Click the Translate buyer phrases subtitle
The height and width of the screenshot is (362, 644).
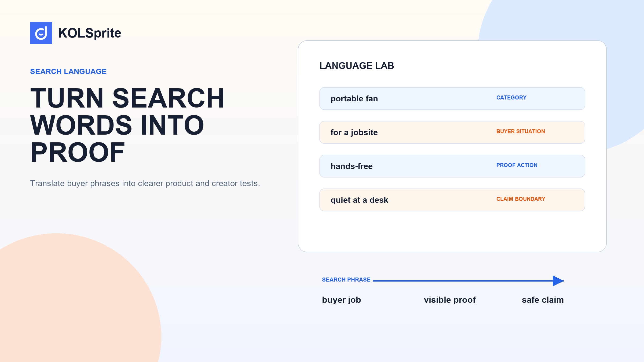[145, 183]
